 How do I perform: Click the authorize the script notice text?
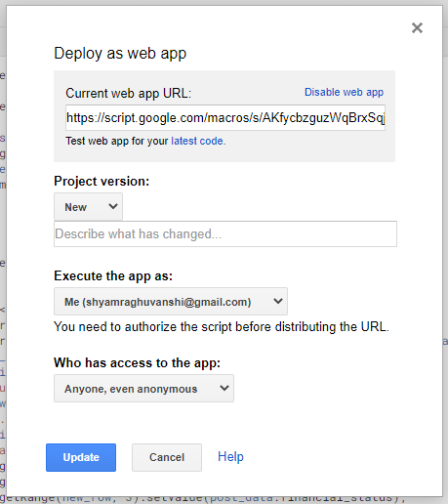pyautogui.click(x=222, y=326)
